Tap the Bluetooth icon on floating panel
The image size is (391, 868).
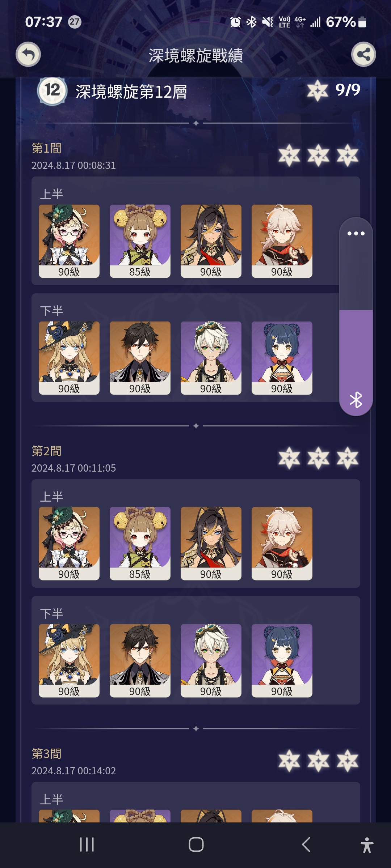[x=356, y=400]
